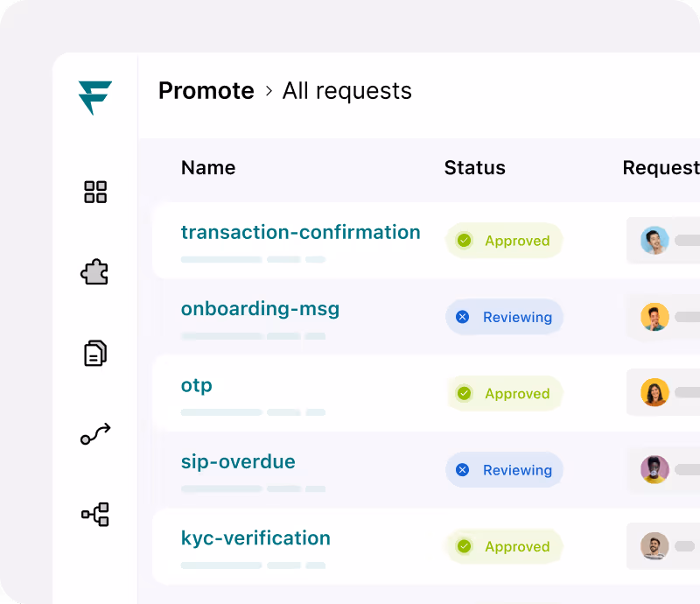Click requester avatar in kyc-verification row

point(654,545)
